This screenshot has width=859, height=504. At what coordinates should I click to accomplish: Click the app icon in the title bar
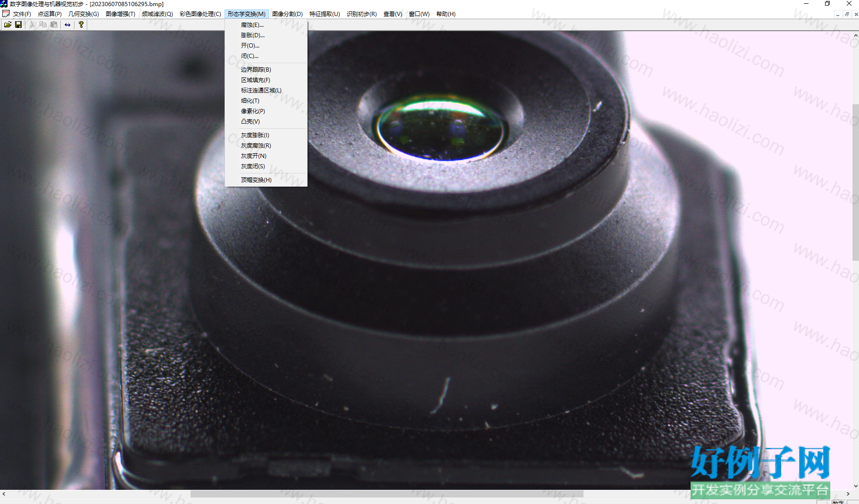(4, 4)
